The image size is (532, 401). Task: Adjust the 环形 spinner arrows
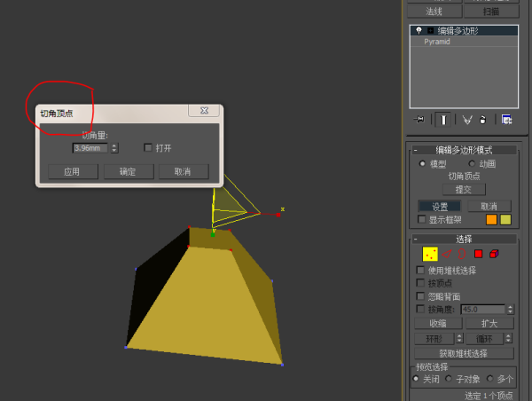[x=459, y=339]
